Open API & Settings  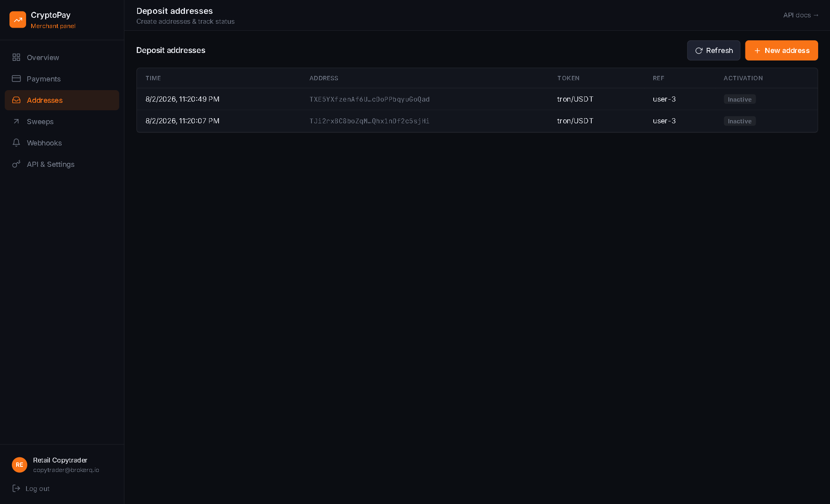click(x=62, y=164)
